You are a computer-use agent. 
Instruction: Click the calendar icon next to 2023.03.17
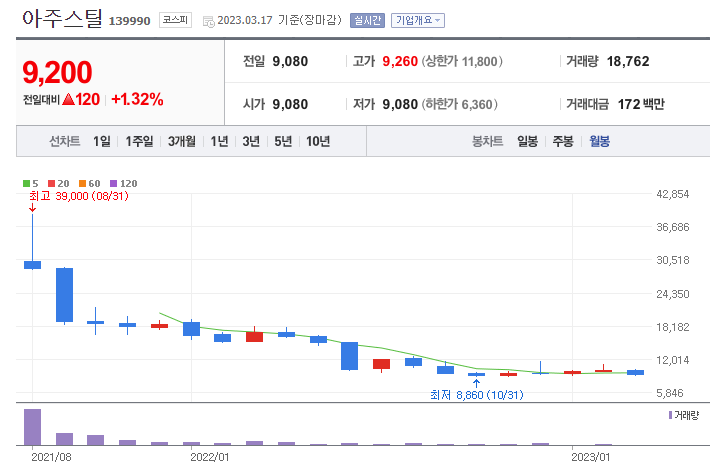tap(209, 21)
